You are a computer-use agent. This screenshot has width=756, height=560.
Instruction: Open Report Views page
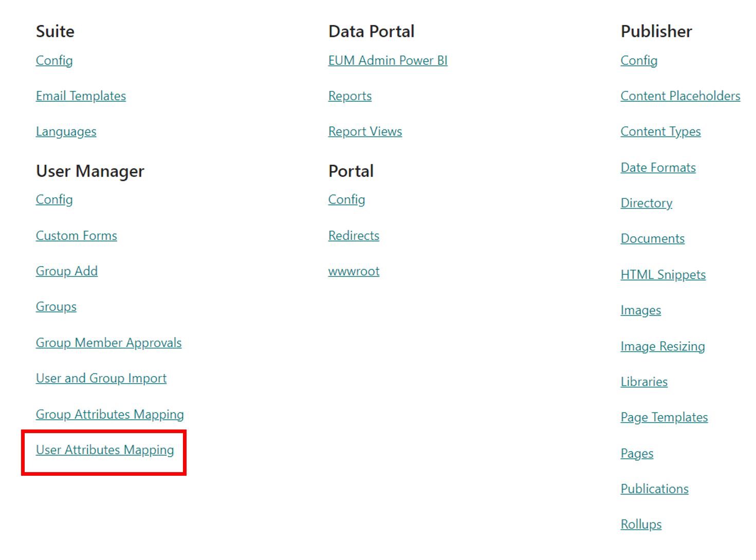(x=365, y=132)
